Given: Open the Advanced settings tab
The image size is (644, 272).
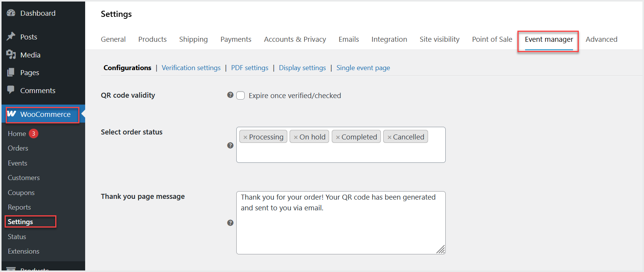Looking at the screenshot, I should [x=601, y=39].
